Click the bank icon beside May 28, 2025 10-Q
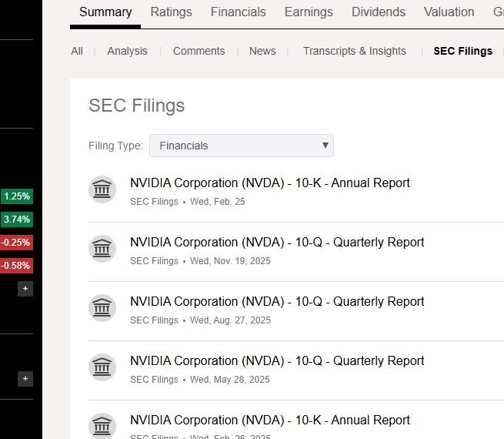This screenshot has height=439, width=504. pyautogui.click(x=102, y=367)
